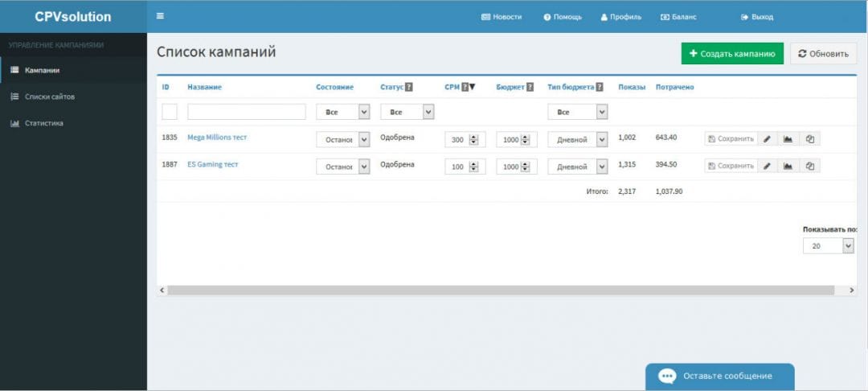
Task: Open the Профиль profile menu item
Action: pos(621,17)
